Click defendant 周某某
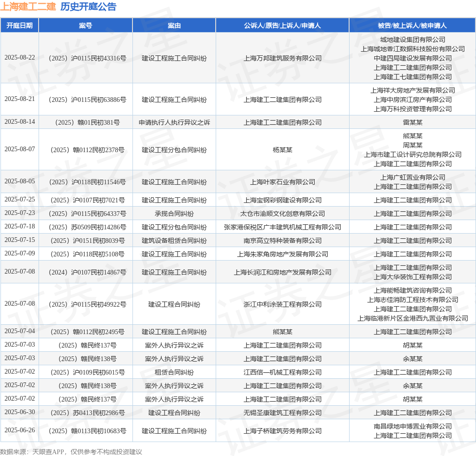 (x=413, y=145)
